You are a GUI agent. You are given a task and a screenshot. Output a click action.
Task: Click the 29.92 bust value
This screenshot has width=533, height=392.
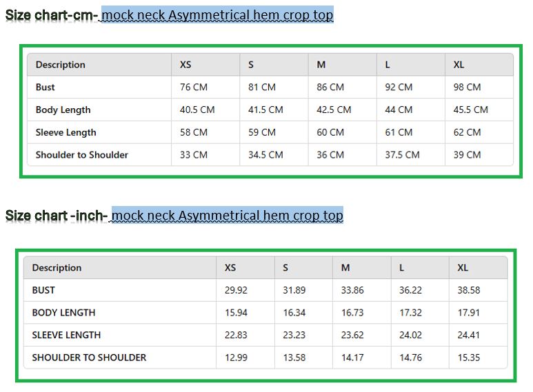pos(236,290)
